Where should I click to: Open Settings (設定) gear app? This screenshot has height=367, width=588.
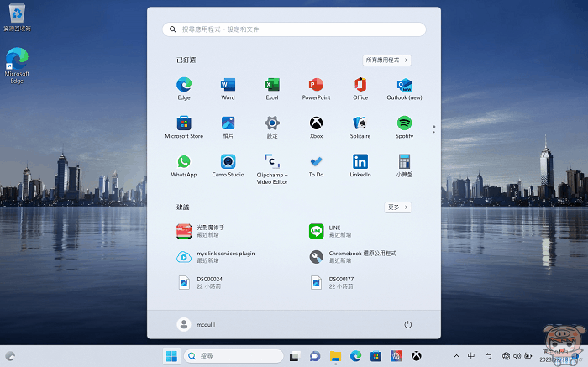tap(272, 128)
